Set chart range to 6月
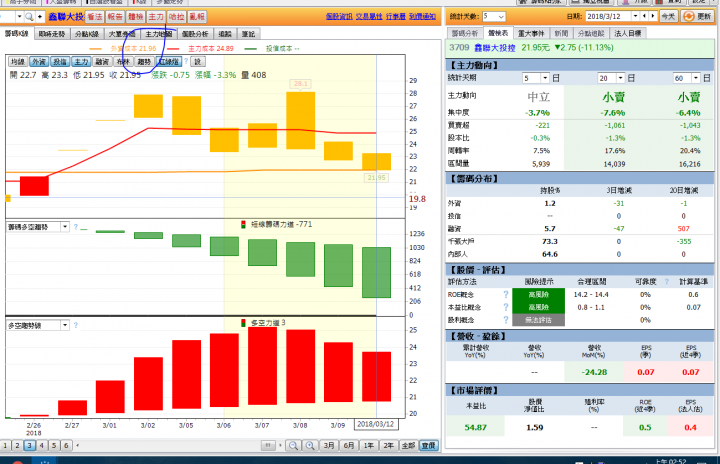The image size is (720, 464). pyautogui.click(x=349, y=445)
